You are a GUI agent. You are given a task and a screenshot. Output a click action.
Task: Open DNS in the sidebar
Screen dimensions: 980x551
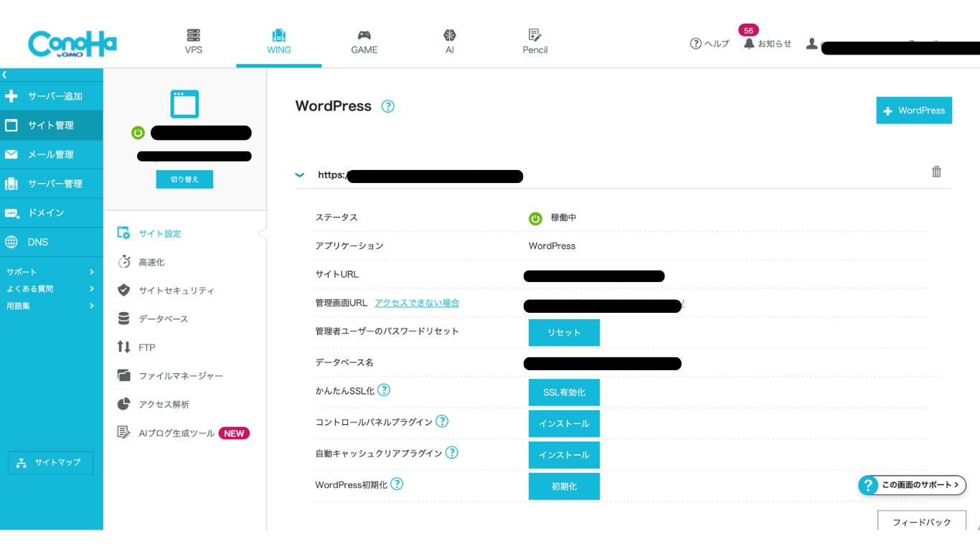[x=52, y=242]
